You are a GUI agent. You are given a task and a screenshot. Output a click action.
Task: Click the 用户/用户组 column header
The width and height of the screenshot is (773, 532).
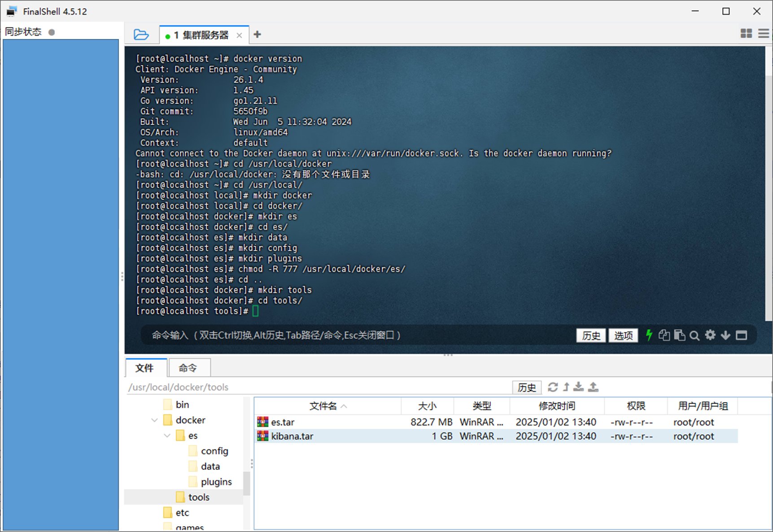click(x=703, y=406)
